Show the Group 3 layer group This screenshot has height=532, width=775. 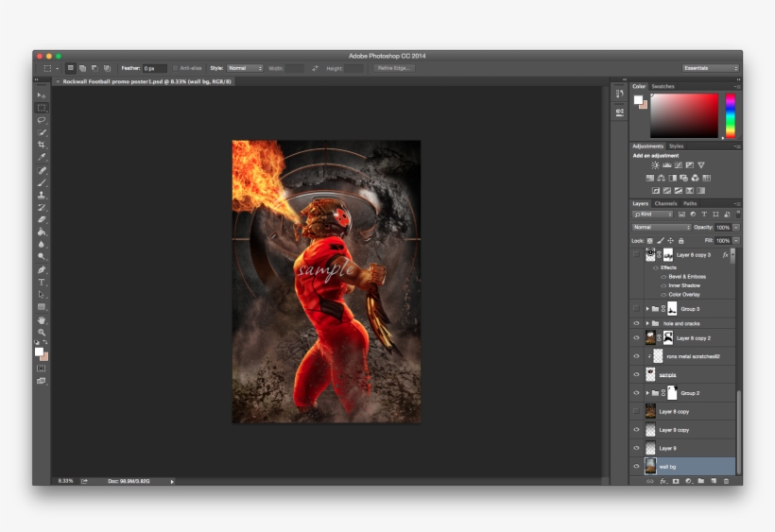click(x=636, y=309)
